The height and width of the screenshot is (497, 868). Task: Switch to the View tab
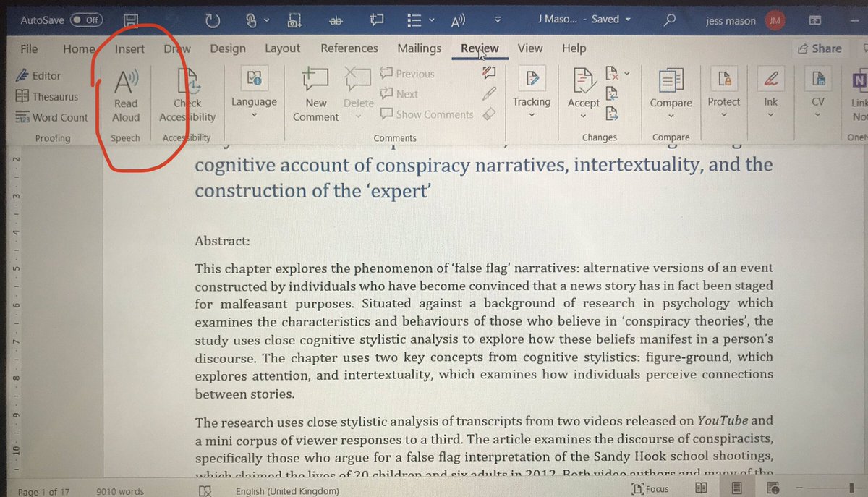click(530, 48)
